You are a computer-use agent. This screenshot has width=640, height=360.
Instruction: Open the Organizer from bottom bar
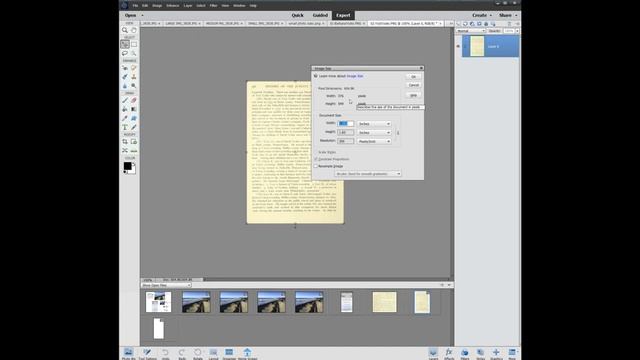pos(229,353)
